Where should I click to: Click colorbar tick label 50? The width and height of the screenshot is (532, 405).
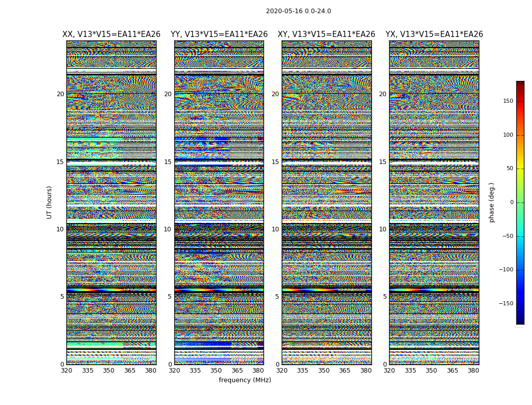point(510,169)
